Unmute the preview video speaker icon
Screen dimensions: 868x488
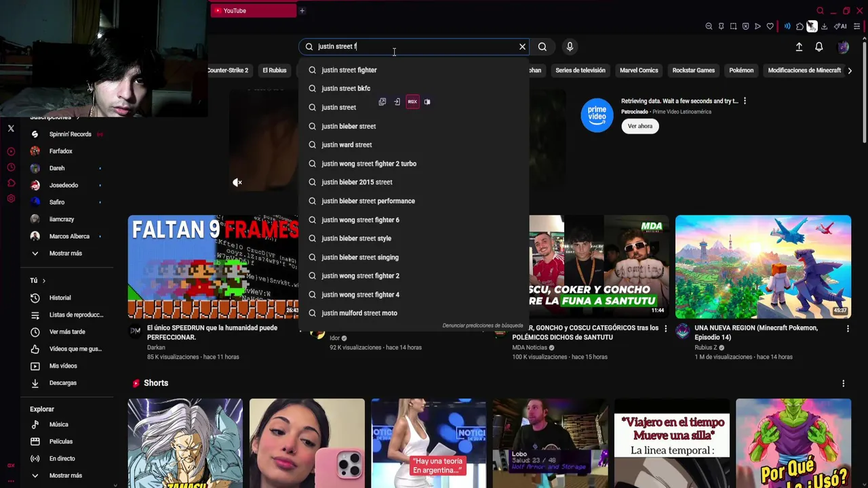click(237, 182)
